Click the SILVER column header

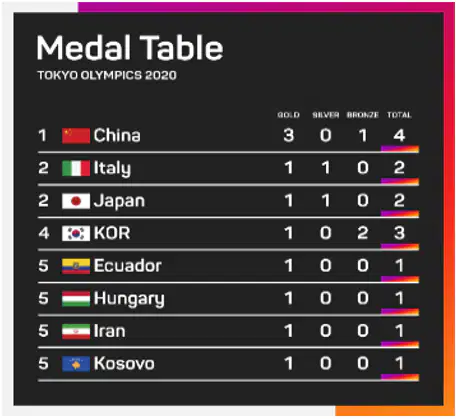326,115
